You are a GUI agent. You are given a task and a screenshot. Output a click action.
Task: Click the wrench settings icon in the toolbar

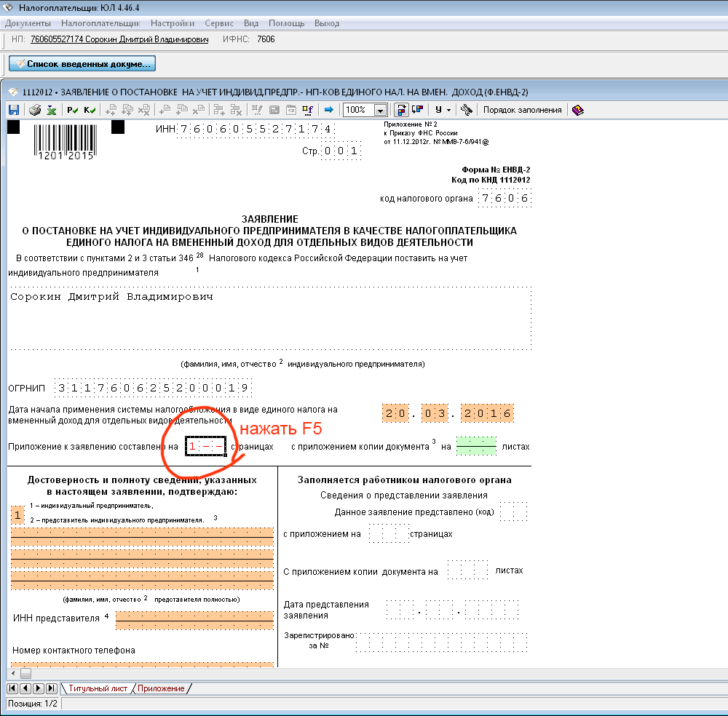pyautogui.click(x=466, y=110)
